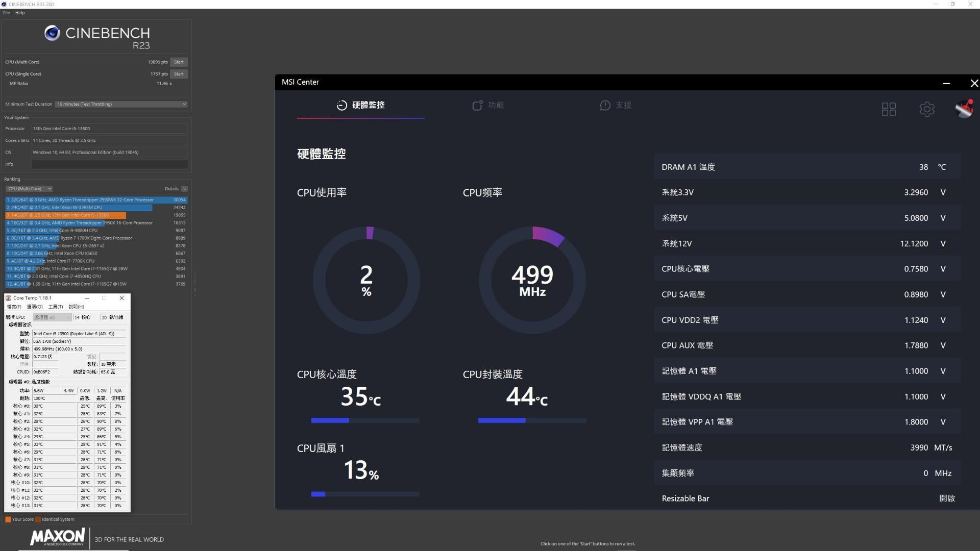Select the Threadripper 2990WX ranking row
Image resolution: width=980 pixels, height=551 pixels.
(96, 200)
